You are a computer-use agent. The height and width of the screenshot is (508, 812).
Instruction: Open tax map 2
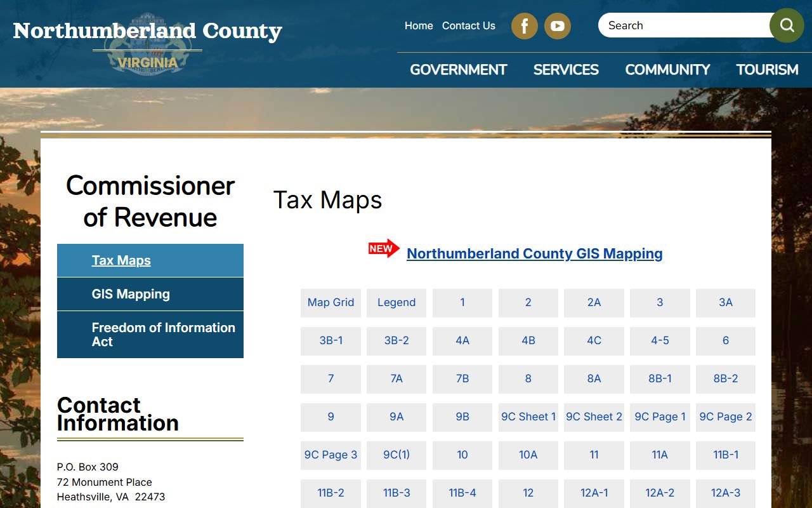(528, 303)
